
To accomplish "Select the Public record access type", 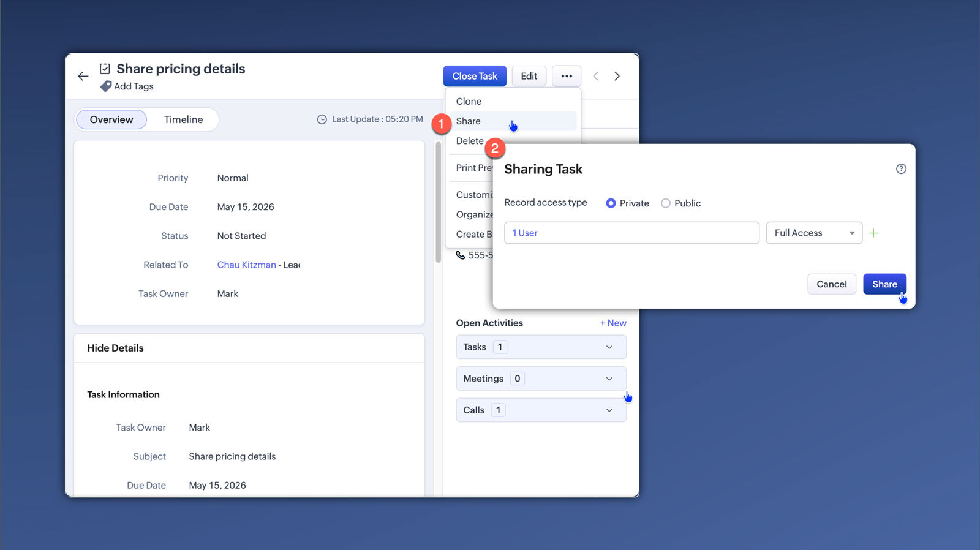I will [x=666, y=203].
